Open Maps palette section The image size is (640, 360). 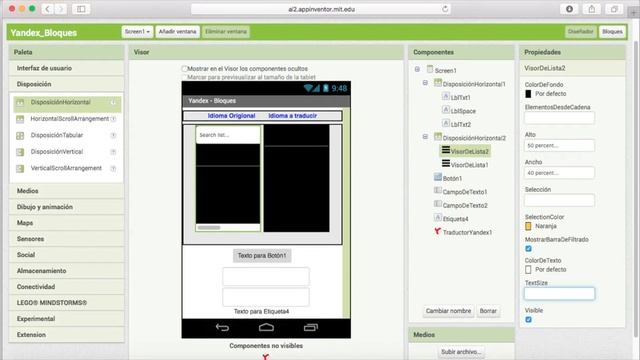tap(67, 223)
